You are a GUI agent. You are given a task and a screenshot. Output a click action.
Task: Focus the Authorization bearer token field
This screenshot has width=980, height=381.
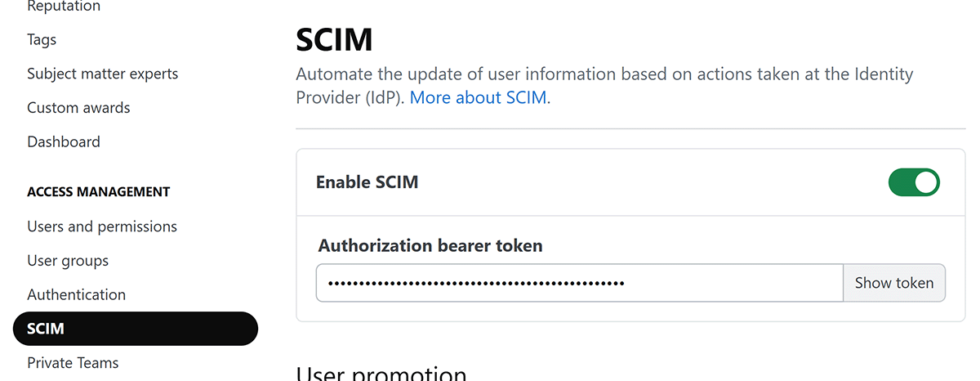click(x=578, y=283)
